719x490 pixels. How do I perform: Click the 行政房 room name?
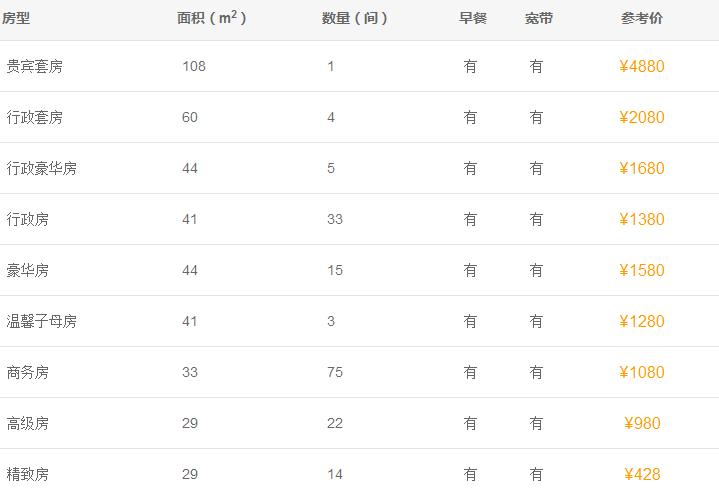pyautogui.click(x=27, y=220)
